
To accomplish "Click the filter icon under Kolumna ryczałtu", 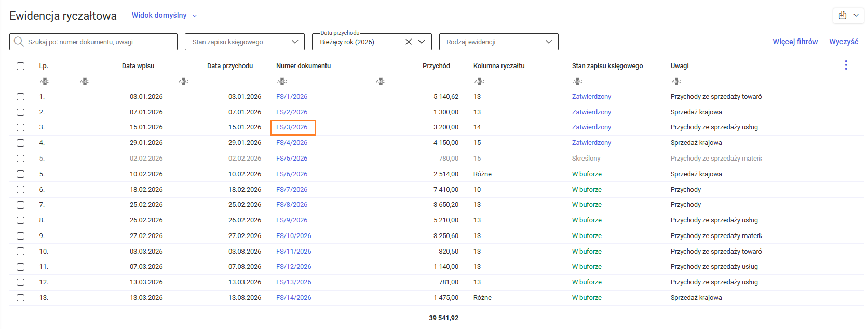I will point(479,81).
